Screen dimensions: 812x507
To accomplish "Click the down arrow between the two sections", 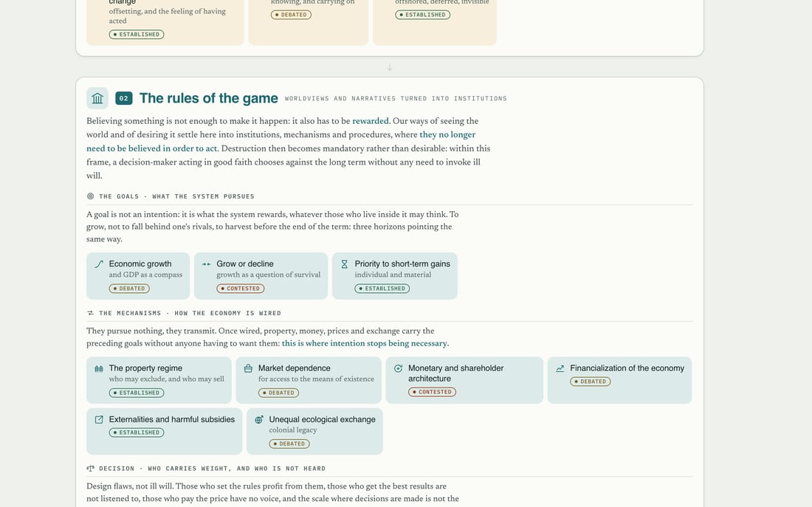I will [390, 67].
